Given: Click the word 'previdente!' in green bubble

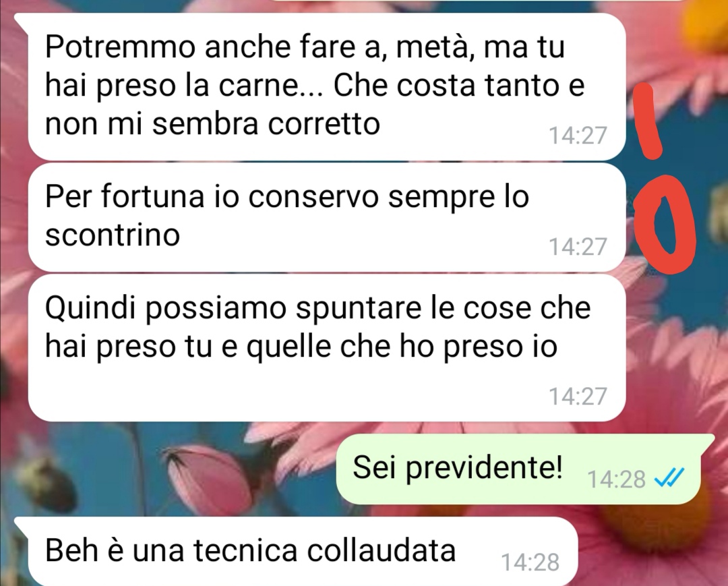Looking at the screenshot, I should click(x=484, y=468).
